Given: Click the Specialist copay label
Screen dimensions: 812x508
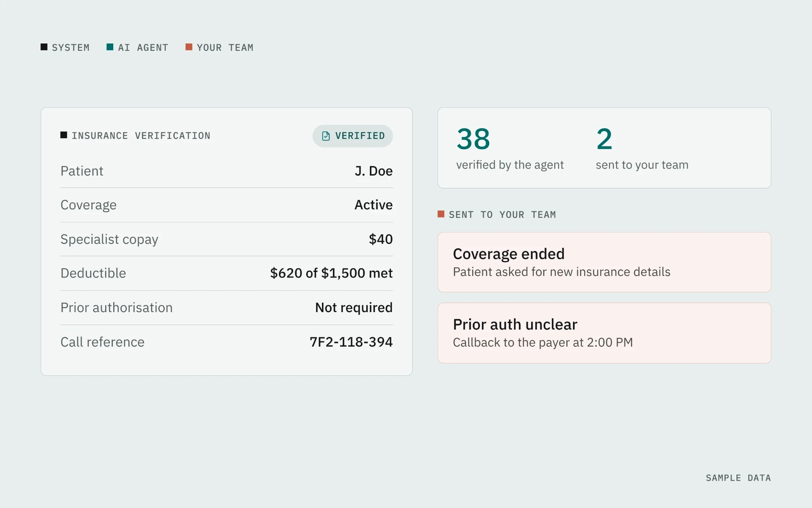Looking at the screenshot, I should point(109,239).
